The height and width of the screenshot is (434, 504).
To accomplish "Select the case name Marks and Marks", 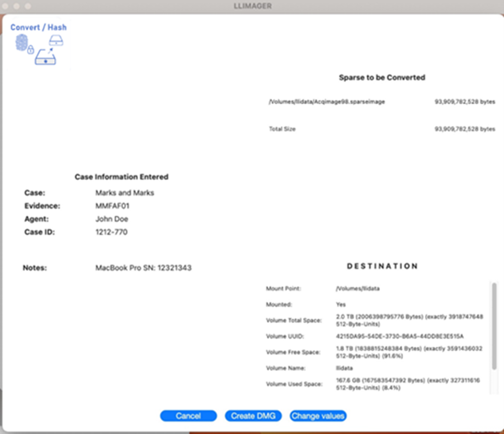I will tap(124, 192).
